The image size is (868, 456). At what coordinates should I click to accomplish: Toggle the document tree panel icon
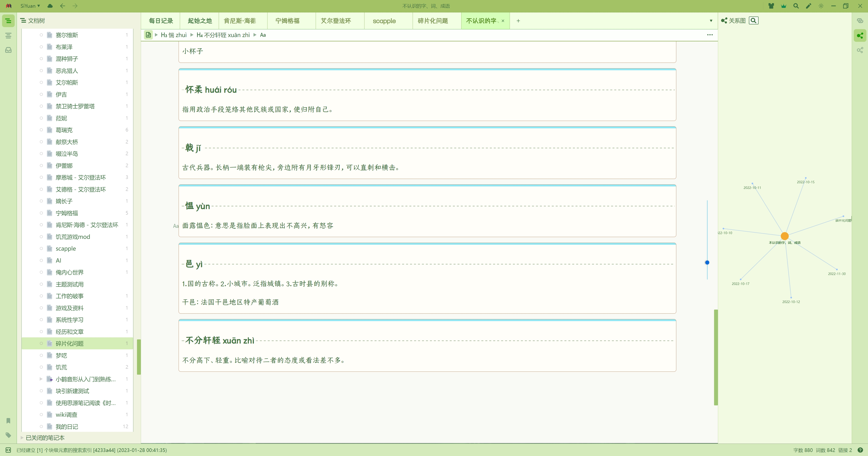[x=8, y=21]
